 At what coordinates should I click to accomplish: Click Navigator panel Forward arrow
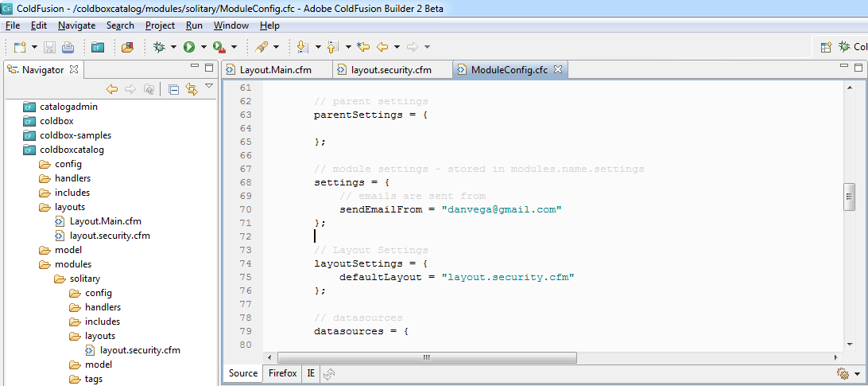point(130,88)
